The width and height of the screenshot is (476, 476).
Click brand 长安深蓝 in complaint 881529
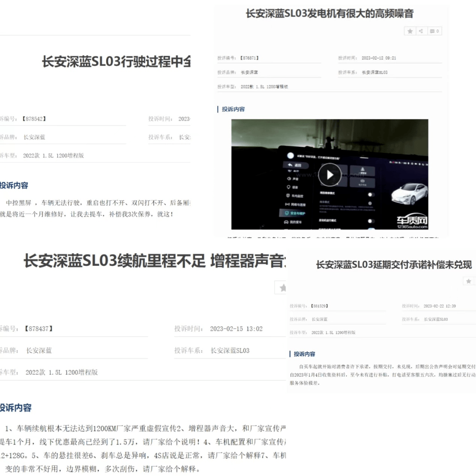(320, 320)
